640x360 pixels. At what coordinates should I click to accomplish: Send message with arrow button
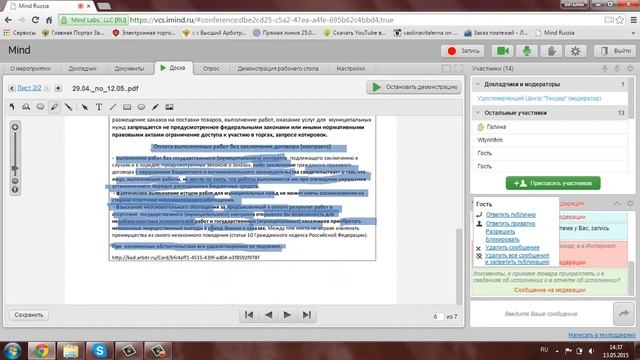pos(624,313)
